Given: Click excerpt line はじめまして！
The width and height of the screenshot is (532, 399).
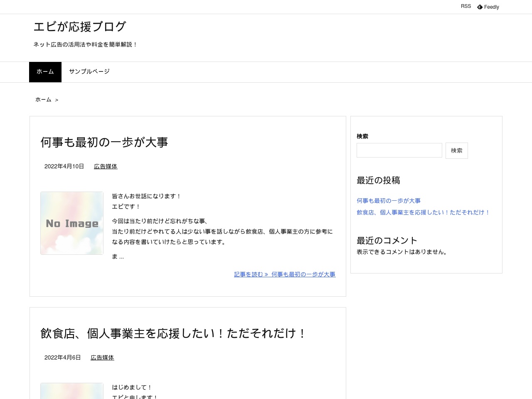Looking at the screenshot, I should 132,387.
